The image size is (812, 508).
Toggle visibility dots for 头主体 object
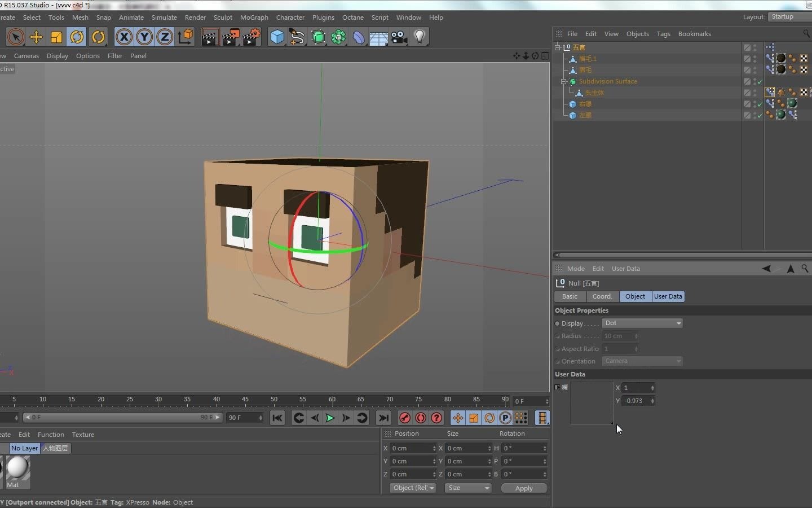[x=755, y=93]
